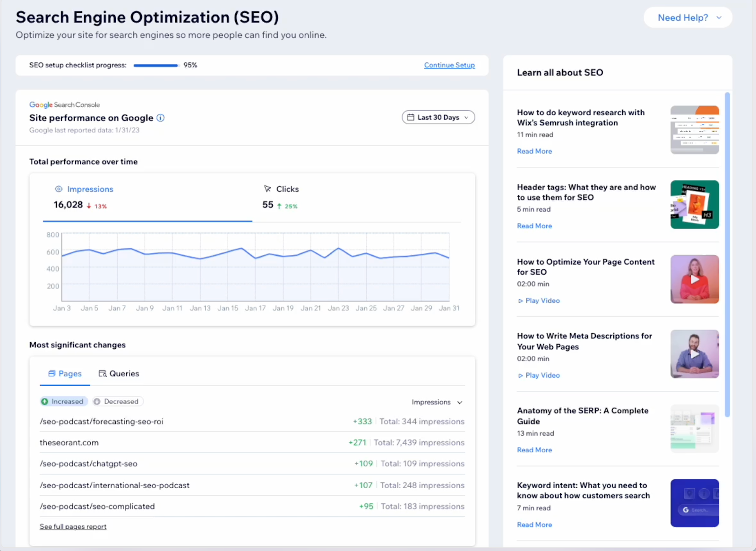Image resolution: width=756 pixels, height=551 pixels.
Task: Enable the Decreased changes filter
Action: (117, 401)
